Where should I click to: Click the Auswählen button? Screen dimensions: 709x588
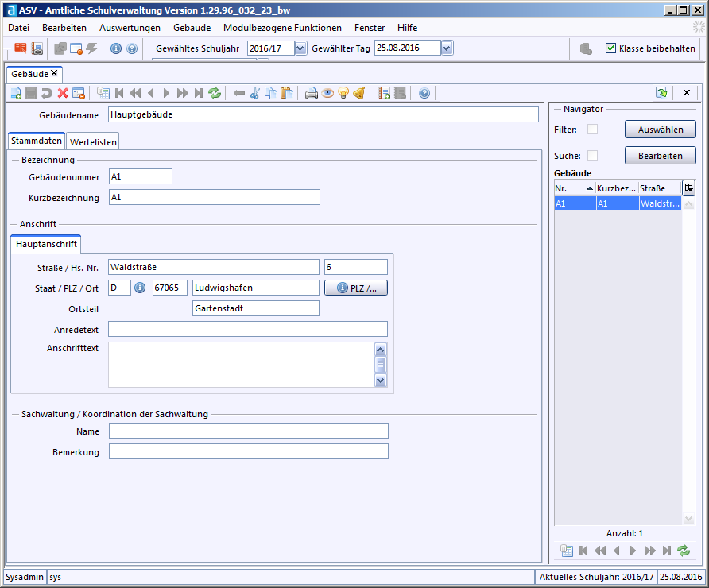click(x=660, y=130)
